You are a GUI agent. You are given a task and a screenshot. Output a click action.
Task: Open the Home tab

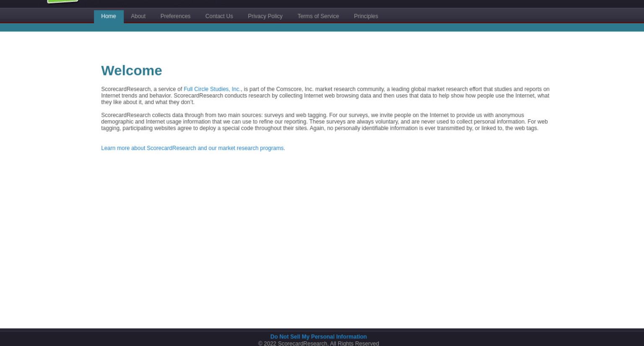click(109, 16)
